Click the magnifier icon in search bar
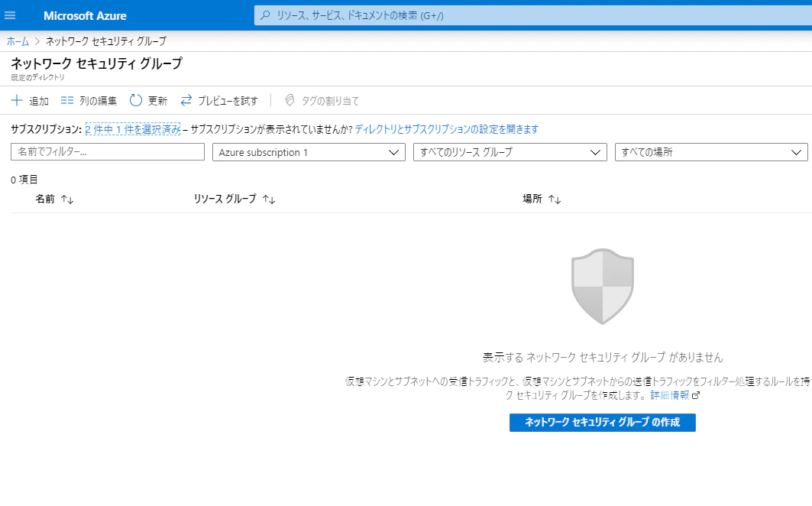The image size is (812, 506). click(x=265, y=15)
